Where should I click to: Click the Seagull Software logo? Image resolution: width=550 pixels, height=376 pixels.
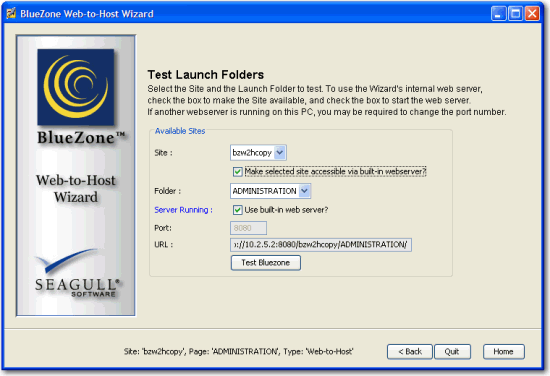pos(76,274)
